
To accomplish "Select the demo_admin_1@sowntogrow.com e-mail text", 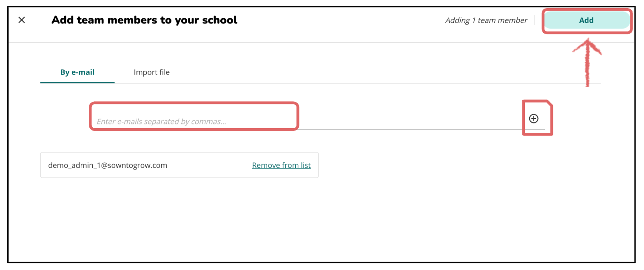I will 108,165.
